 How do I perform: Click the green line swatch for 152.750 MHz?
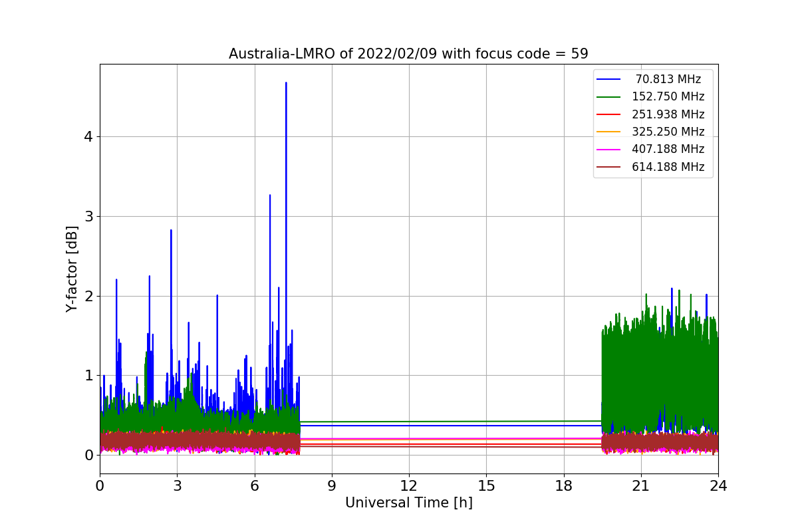pyautogui.click(x=609, y=97)
